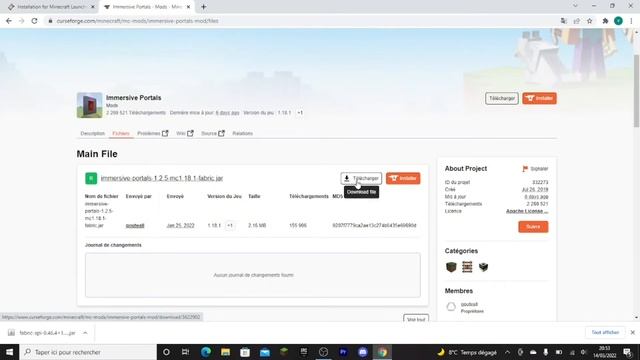Screen dimensions: 640x360
Task: Open the notification center icon
Action: pyautogui.click(x=627, y=352)
